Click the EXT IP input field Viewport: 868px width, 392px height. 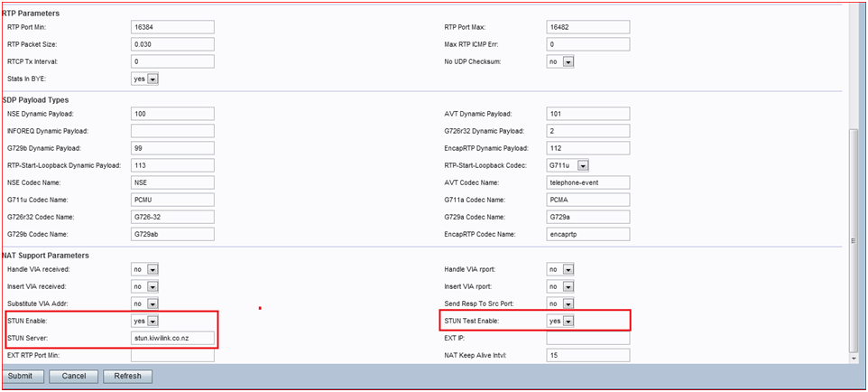pyautogui.click(x=587, y=339)
